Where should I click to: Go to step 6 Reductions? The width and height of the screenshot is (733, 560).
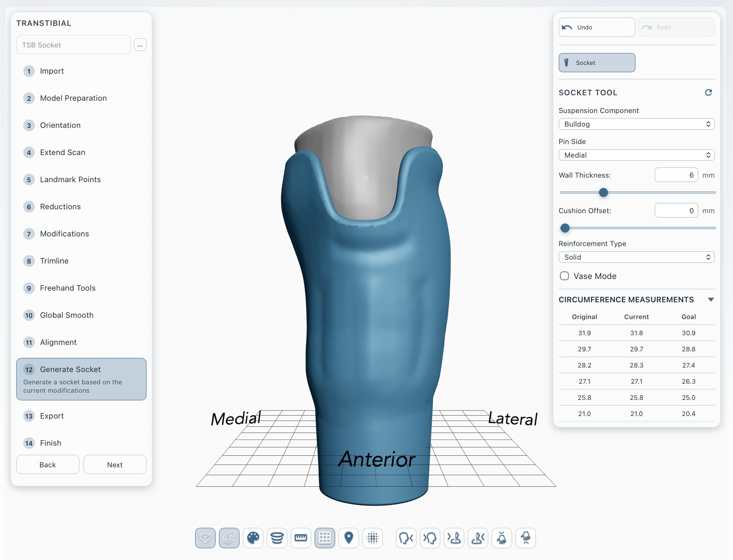81,207
